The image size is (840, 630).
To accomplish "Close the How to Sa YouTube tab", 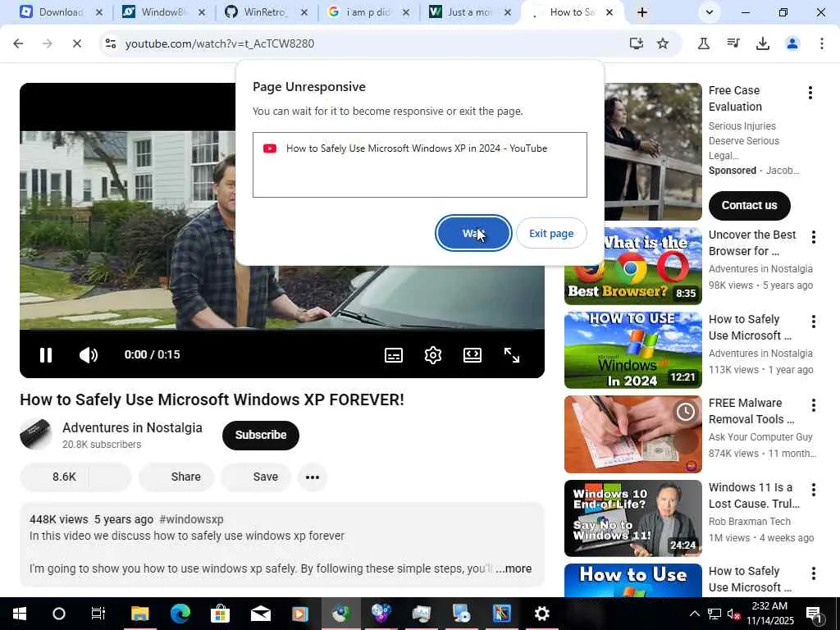I will tap(609, 12).
